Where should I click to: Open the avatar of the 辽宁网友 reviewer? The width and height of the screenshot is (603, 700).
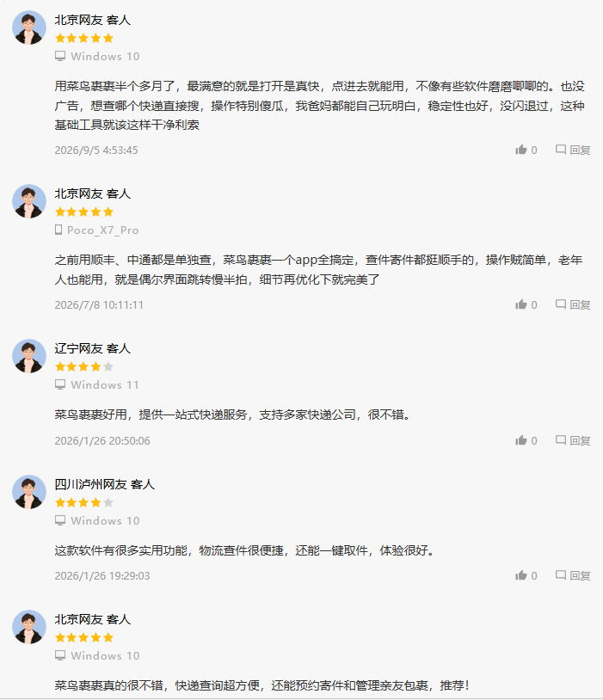(29, 356)
